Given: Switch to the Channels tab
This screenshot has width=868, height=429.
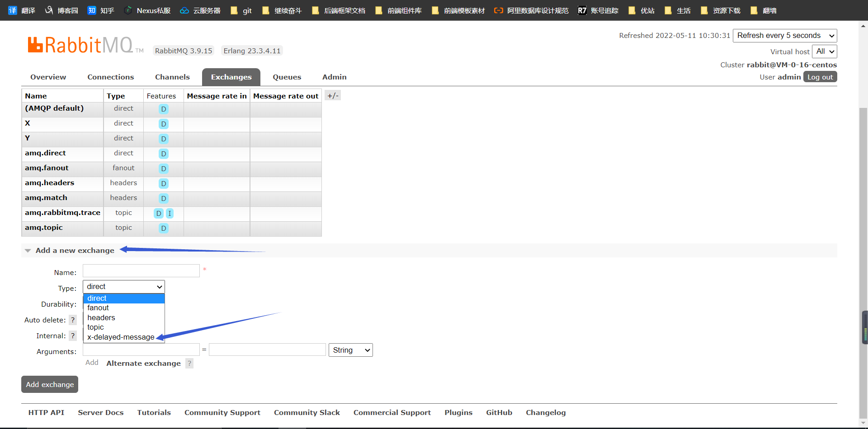Looking at the screenshot, I should point(172,77).
